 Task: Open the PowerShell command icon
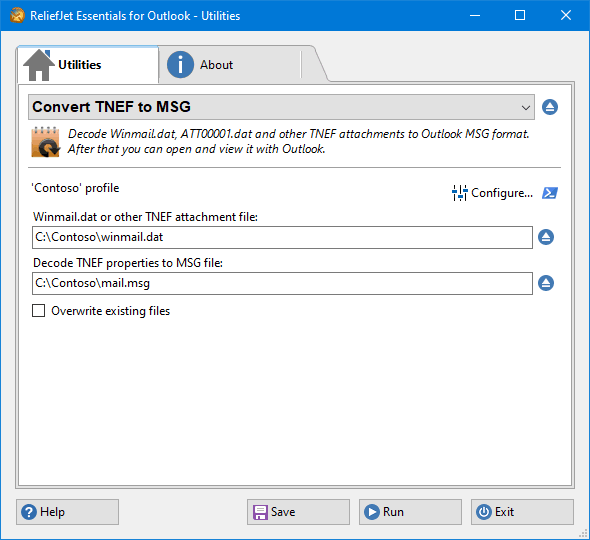tap(550, 193)
